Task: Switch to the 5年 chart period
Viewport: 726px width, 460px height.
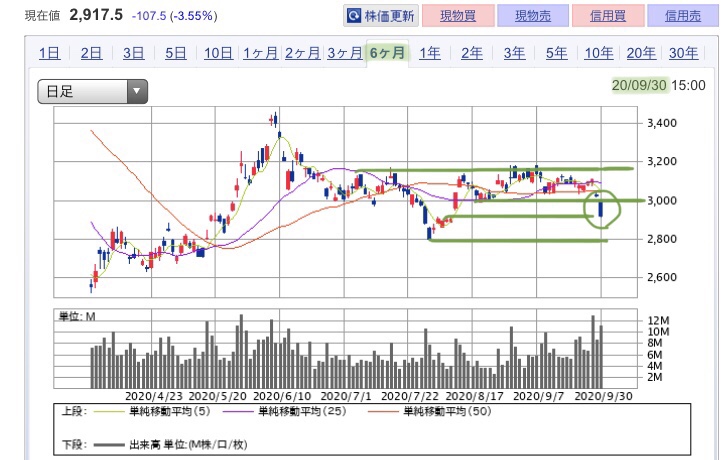Action: [x=557, y=53]
